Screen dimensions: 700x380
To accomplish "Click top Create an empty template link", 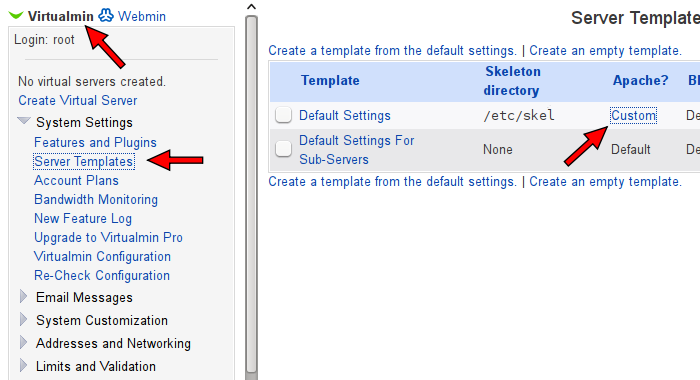I will (605, 50).
